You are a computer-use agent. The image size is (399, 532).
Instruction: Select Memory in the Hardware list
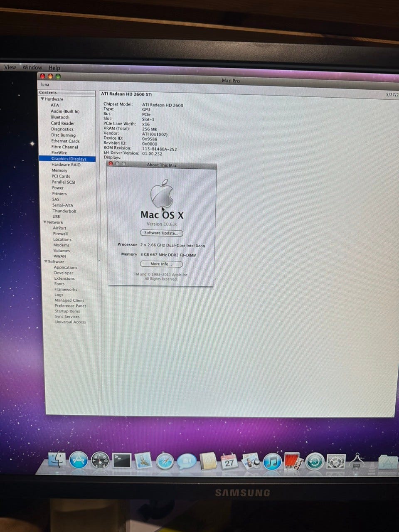tap(59, 170)
